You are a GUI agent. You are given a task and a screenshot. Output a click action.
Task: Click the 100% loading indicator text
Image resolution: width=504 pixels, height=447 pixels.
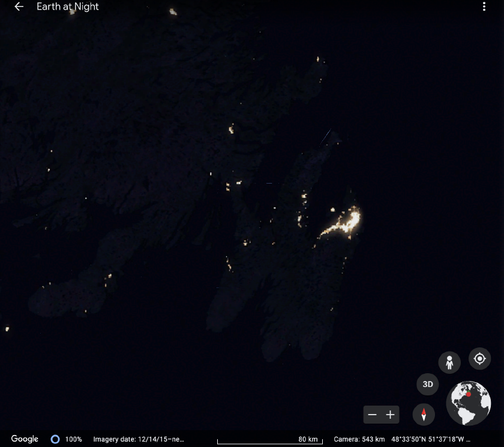click(x=73, y=439)
